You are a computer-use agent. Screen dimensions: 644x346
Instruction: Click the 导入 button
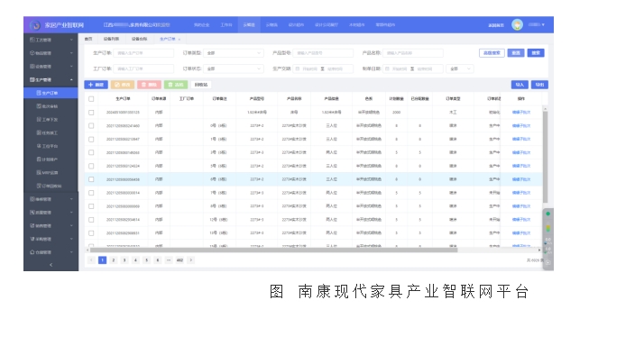(520, 85)
